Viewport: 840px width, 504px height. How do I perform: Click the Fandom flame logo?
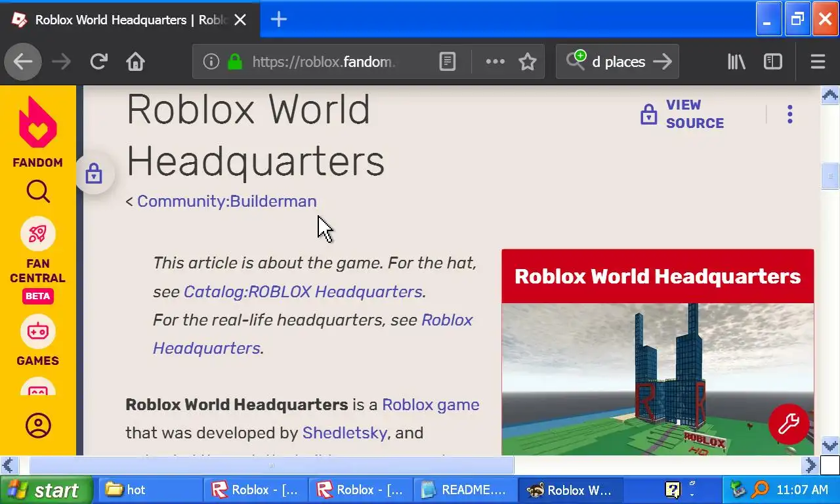coord(37,123)
